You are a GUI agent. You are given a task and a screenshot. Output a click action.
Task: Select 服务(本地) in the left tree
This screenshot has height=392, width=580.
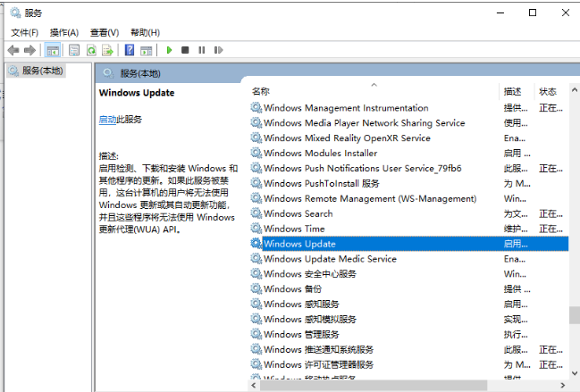point(42,71)
